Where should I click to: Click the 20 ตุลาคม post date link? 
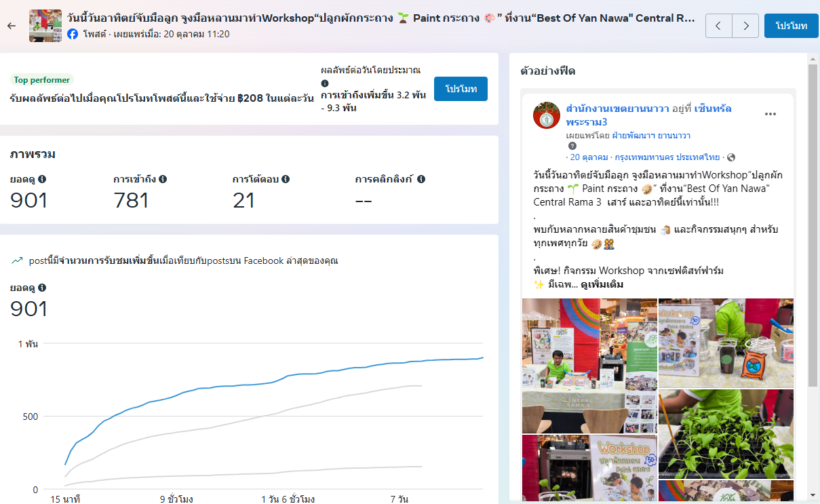tap(583, 157)
